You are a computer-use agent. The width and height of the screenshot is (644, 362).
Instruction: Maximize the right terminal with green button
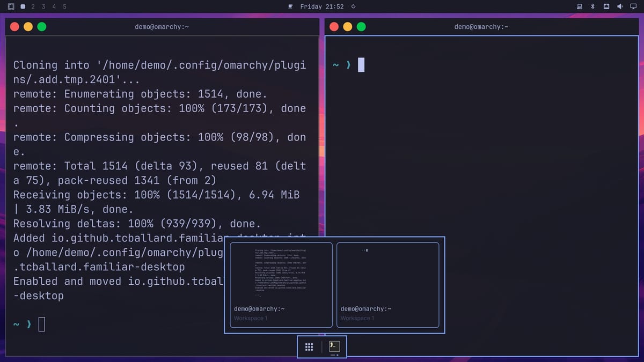point(361,27)
